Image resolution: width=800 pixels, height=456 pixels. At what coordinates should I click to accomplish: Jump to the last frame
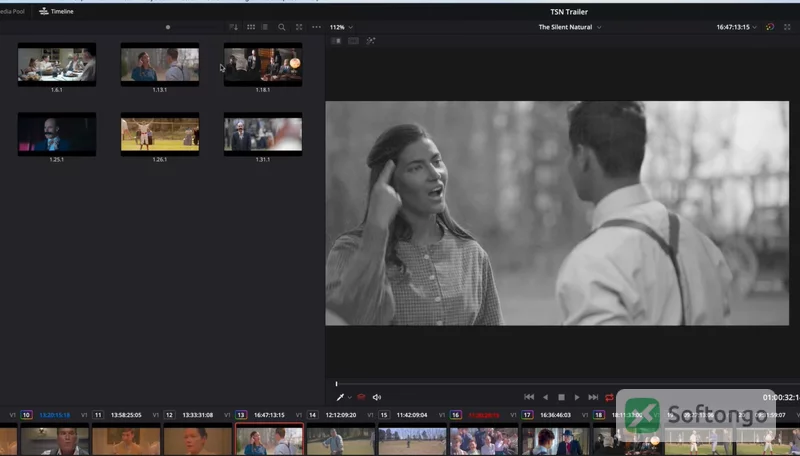(x=593, y=397)
